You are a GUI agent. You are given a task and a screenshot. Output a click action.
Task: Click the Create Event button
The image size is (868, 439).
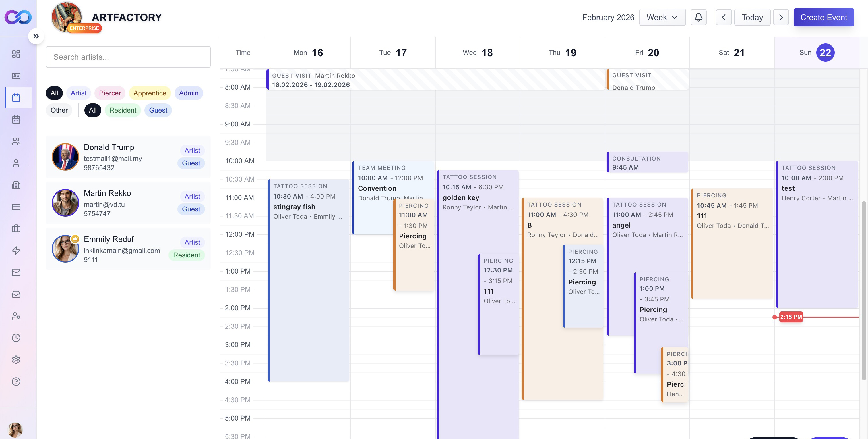[x=824, y=17]
